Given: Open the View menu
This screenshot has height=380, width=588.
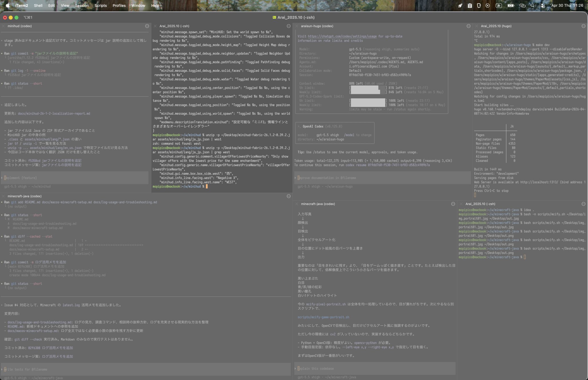Looking at the screenshot, I should click(x=65, y=5).
